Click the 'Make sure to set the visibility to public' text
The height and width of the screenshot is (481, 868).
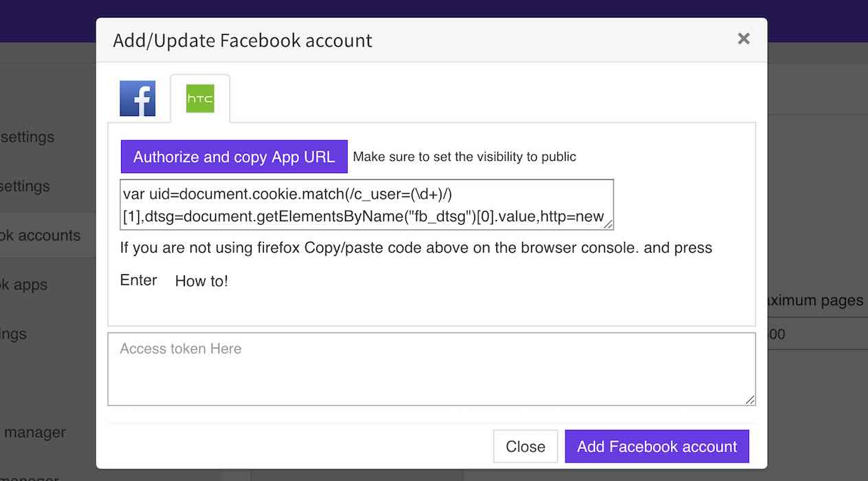coord(465,157)
